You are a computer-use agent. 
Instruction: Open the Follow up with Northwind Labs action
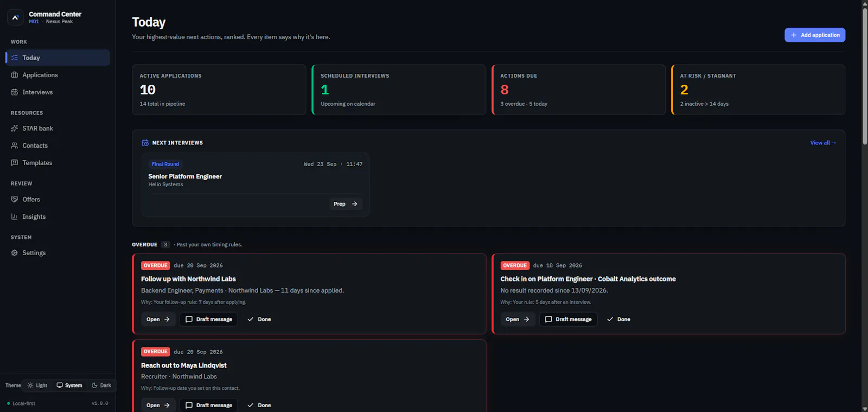[158, 319]
